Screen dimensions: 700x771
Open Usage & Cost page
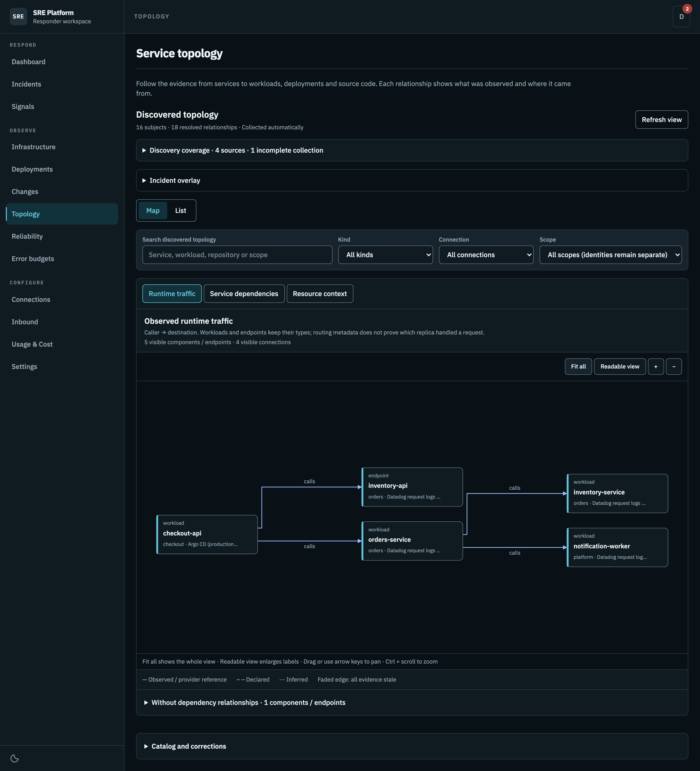(62, 344)
